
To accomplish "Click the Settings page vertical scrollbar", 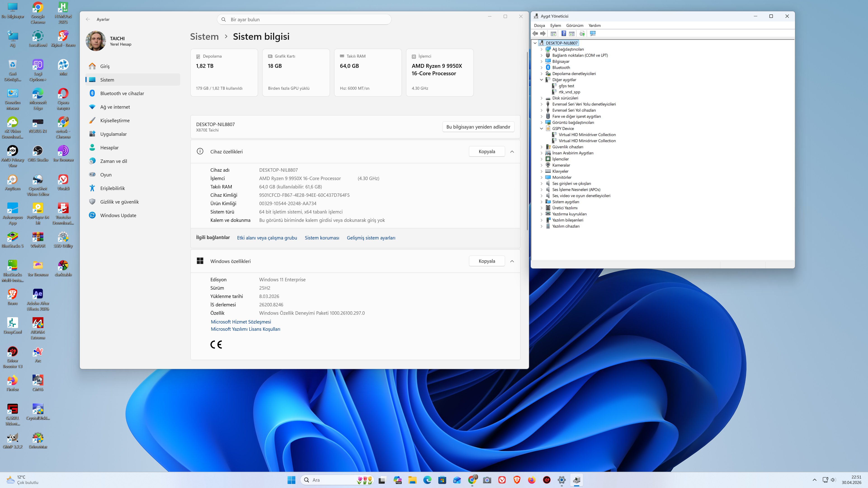I will point(527,141).
